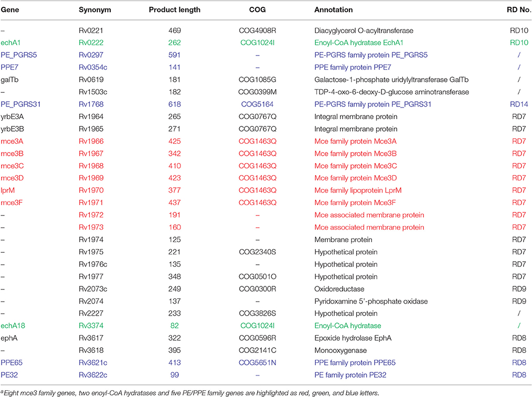Click annotation Mce family protein Mce3C
The width and height of the screenshot is (532, 397).
(356, 166)
